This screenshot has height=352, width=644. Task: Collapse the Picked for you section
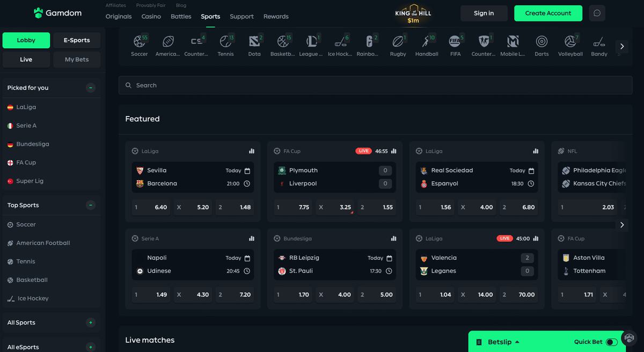91,88
